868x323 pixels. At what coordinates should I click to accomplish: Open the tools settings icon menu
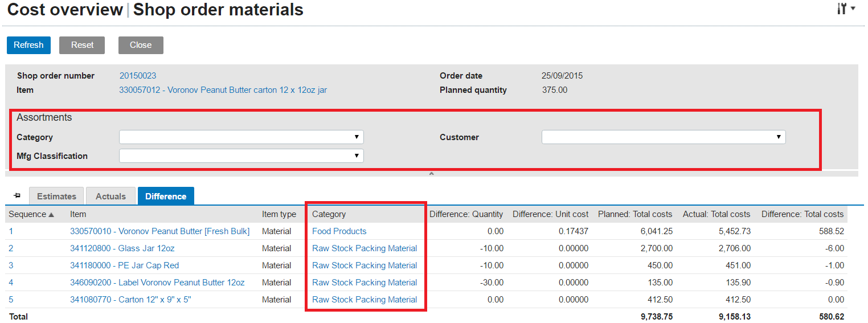(846, 9)
